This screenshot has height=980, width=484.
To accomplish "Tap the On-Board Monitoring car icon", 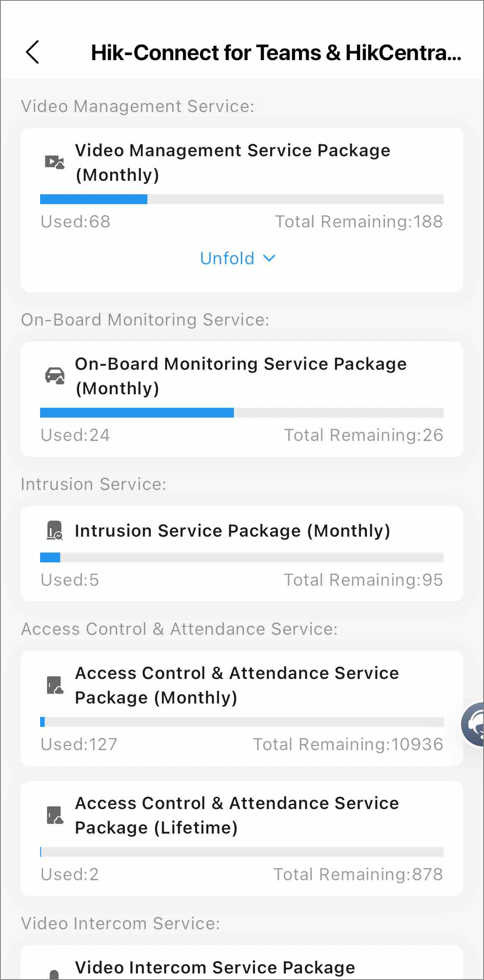I will (x=54, y=375).
